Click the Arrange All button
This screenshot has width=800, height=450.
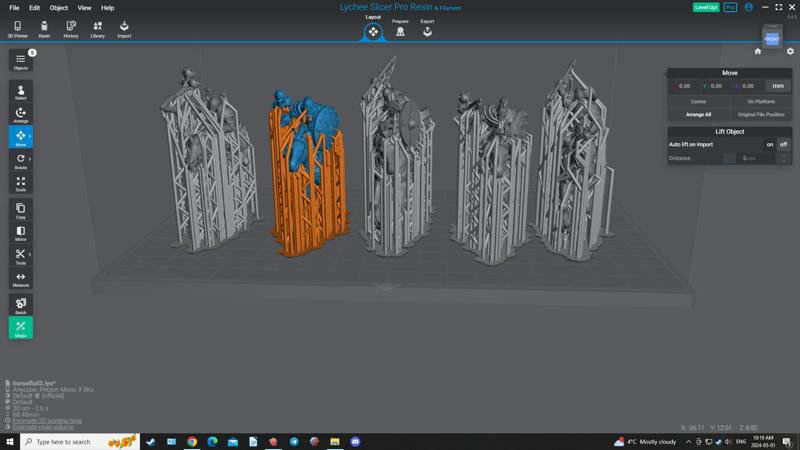tap(698, 114)
